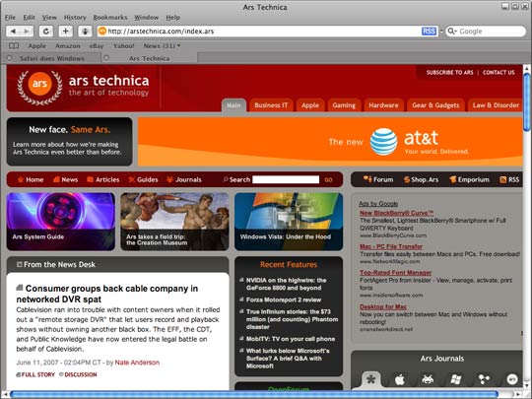The image size is (532, 399).
Task: Click the New BlackBerry Curve ad link
Action: (396, 213)
